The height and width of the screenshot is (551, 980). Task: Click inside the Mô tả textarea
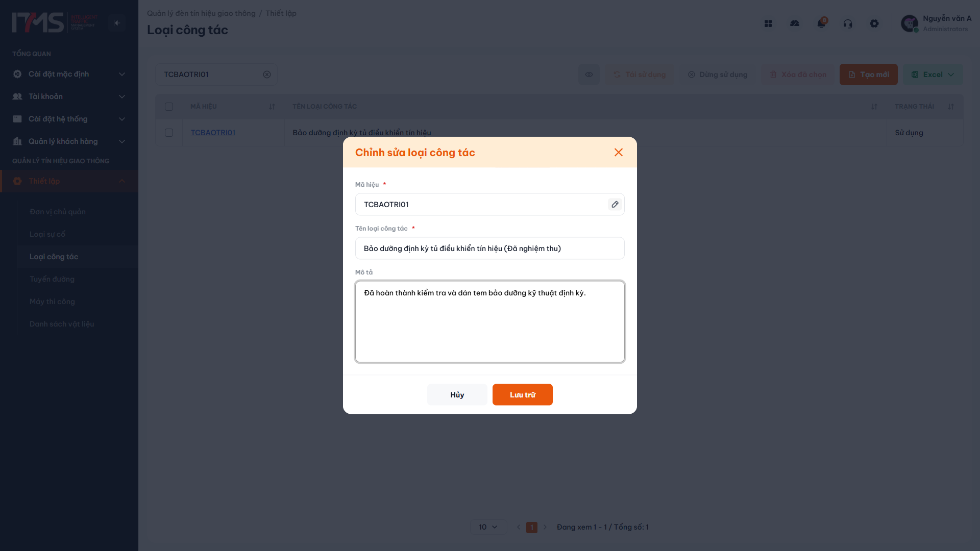pyautogui.click(x=490, y=322)
